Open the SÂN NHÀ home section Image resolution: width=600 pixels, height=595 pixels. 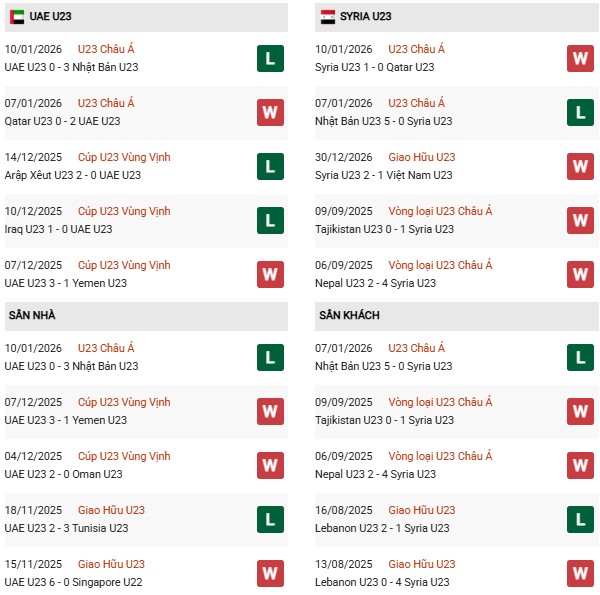pos(32,315)
